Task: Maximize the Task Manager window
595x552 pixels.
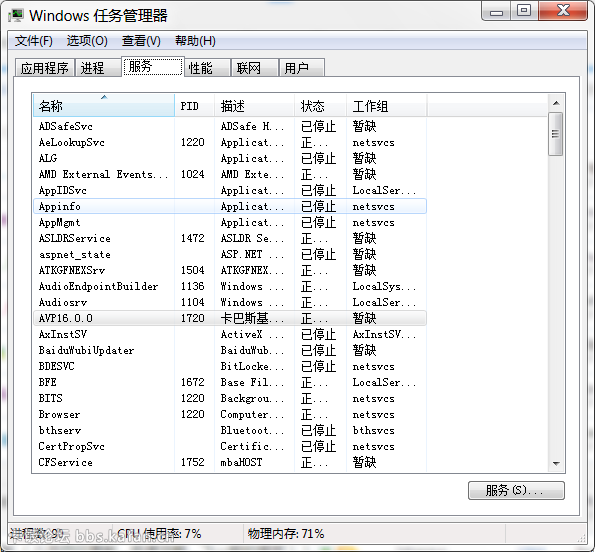Action: click(x=524, y=11)
